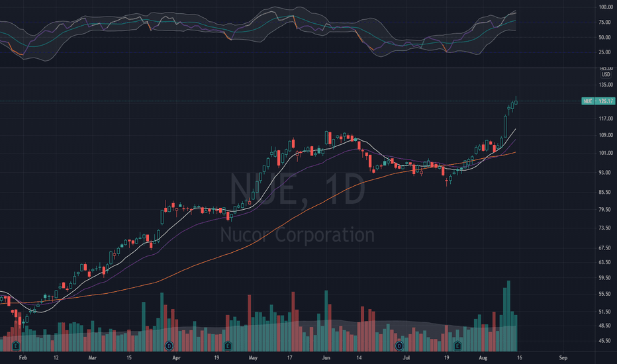The image size is (617, 364).
Task: Open the earnings marker just before Feb
Action: pyautogui.click(x=16, y=346)
